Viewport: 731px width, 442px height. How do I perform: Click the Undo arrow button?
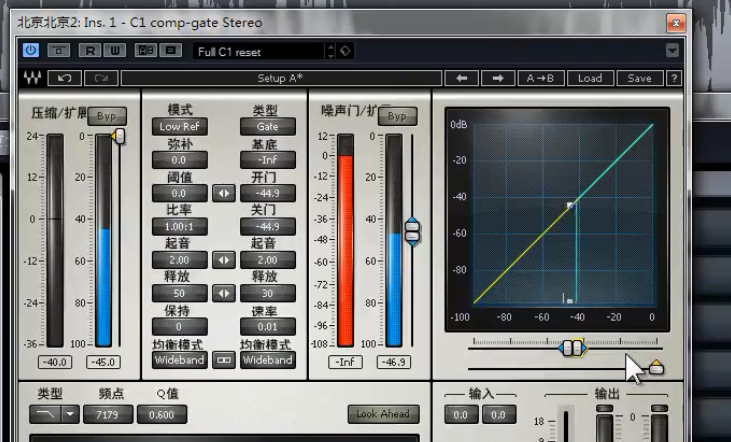(64, 78)
